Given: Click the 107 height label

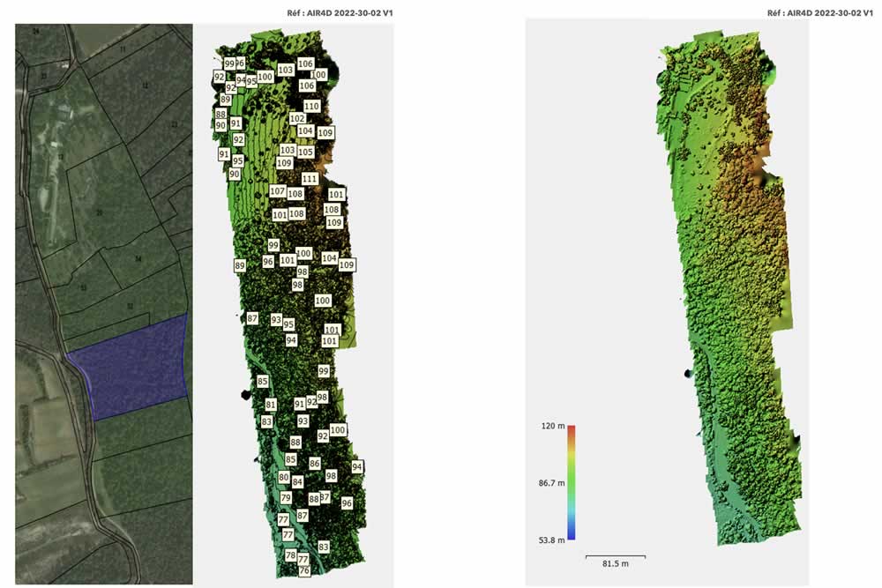Looking at the screenshot, I should click(277, 191).
